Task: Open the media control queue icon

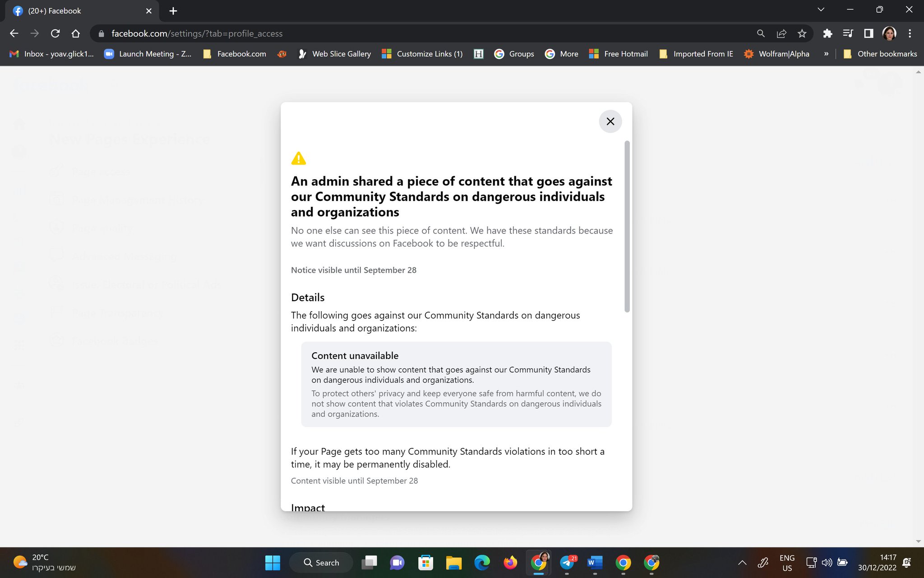Action: coord(848,33)
